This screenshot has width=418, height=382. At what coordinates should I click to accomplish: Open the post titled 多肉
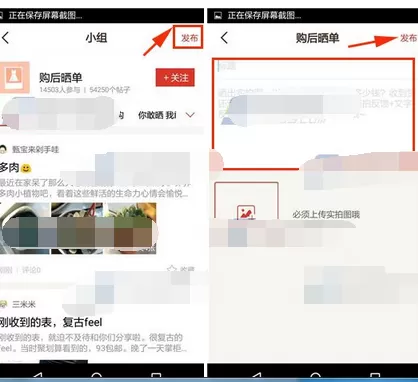click(x=15, y=168)
